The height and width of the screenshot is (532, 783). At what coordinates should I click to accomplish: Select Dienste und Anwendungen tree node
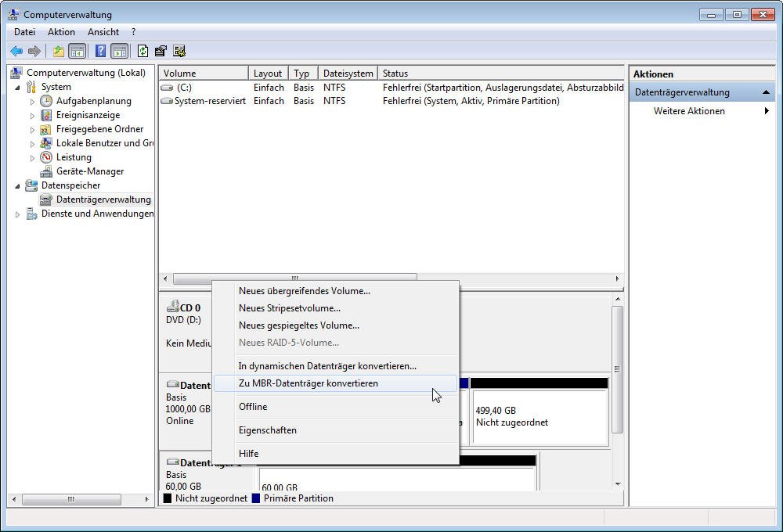[x=97, y=213]
